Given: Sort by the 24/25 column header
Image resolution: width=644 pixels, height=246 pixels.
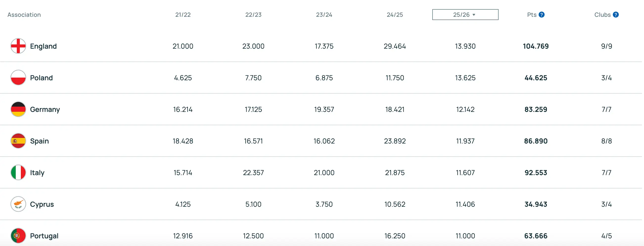Looking at the screenshot, I should click(x=395, y=15).
